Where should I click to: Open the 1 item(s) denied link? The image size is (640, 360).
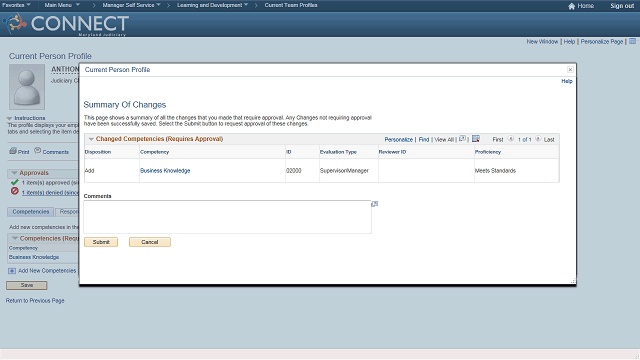[x=50, y=193]
